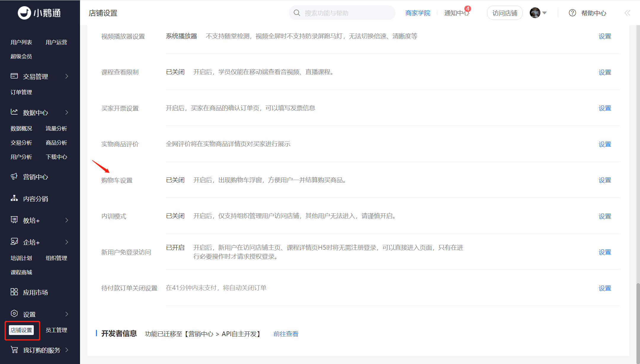The width and height of the screenshot is (640, 364).
Task: Open the user avatar picture
Action: coord(535,13)
